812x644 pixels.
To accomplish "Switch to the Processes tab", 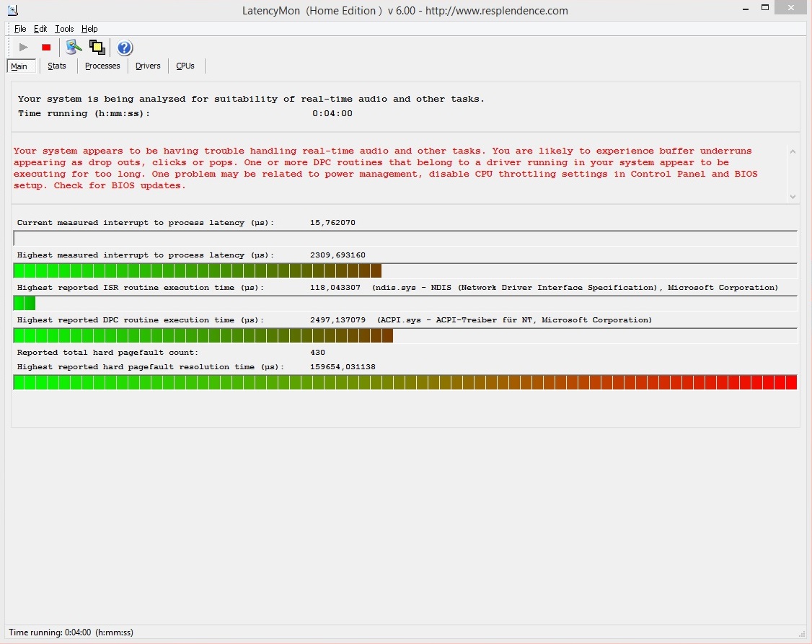I will pos(102,66).
